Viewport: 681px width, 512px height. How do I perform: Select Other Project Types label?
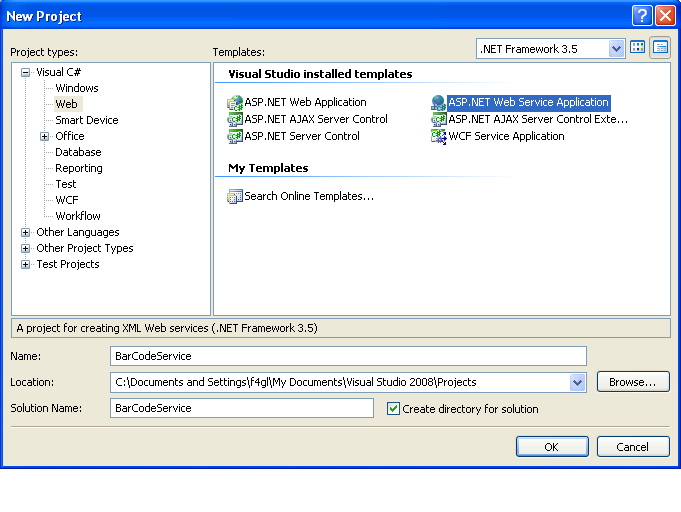pos(85,248)
